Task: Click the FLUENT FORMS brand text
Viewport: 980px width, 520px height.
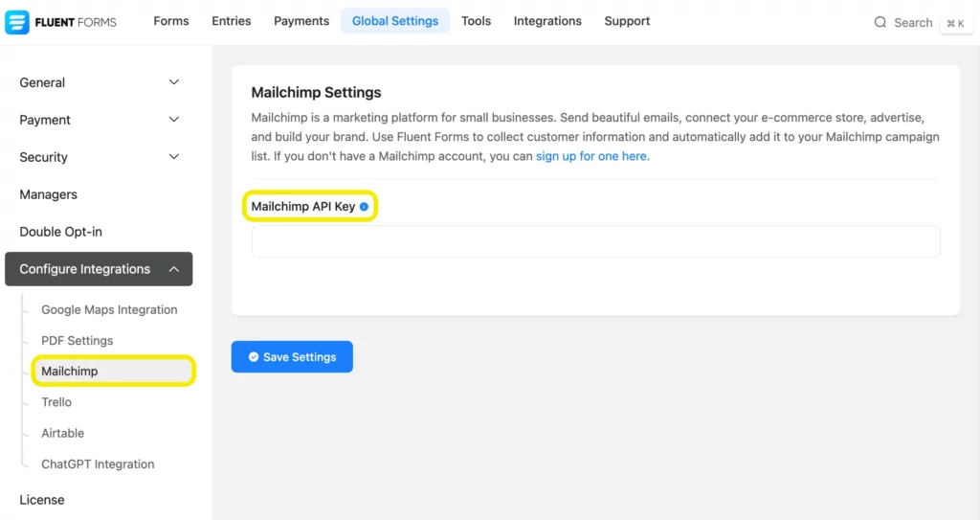Action: pos(76,23)
